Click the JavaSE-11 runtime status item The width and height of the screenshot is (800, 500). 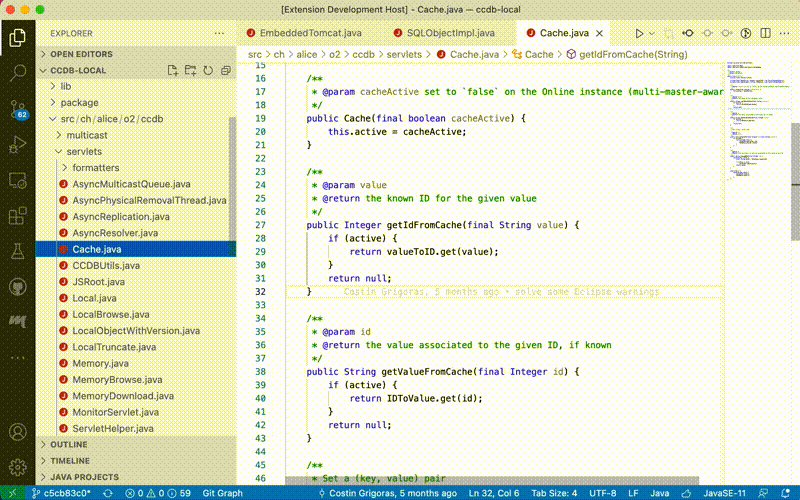[724, 493]
